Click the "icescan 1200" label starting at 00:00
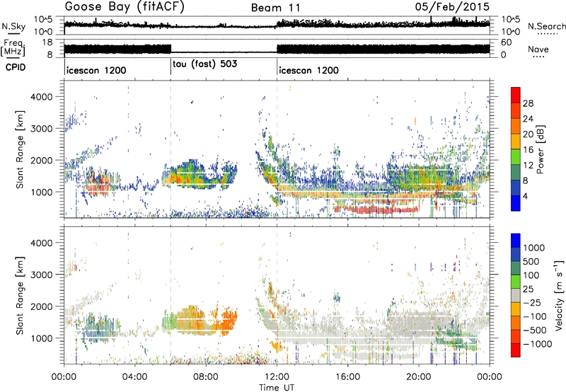This screenshot has width=566, height=392. pyautogui.click(x=96, y=70)
